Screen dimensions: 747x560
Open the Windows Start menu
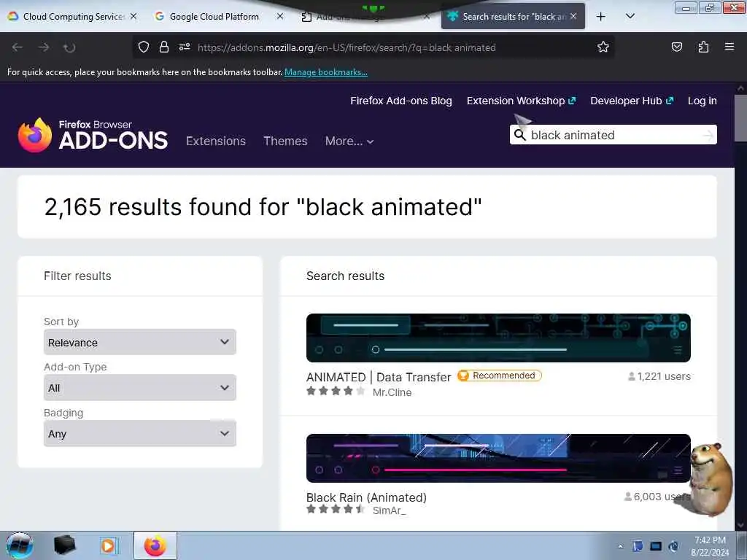coord(20,545)
